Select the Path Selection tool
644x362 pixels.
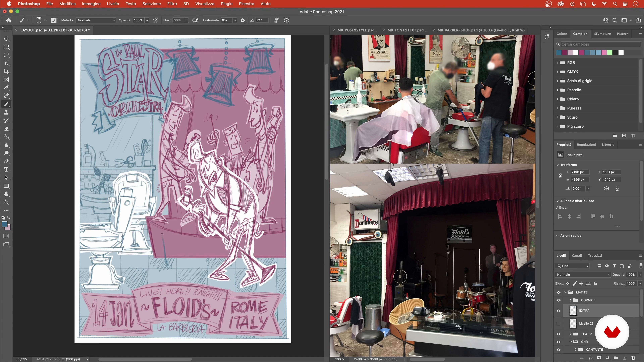(x=6, y=178)
